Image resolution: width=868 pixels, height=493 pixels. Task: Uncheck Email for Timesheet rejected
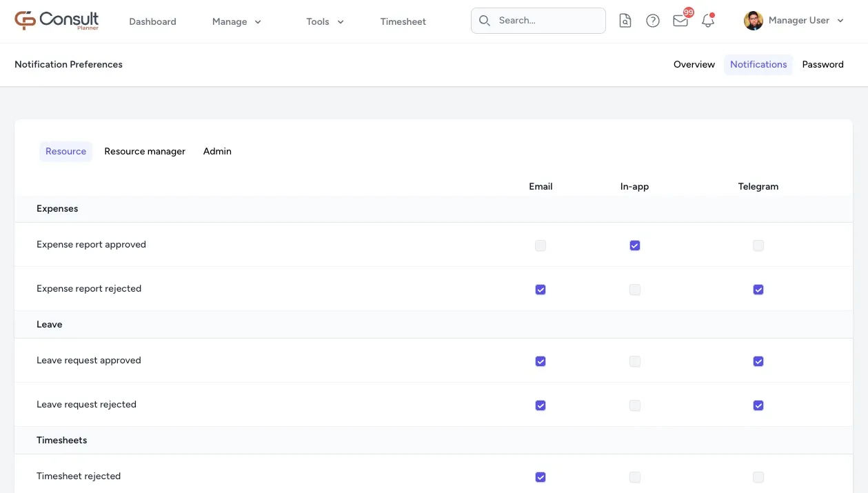pos(541,477)
